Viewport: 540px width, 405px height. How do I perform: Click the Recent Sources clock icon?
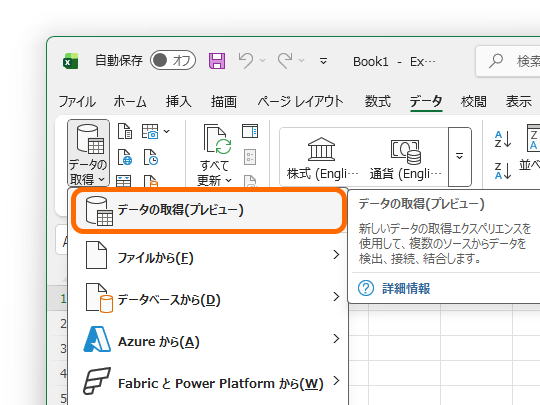151,157
